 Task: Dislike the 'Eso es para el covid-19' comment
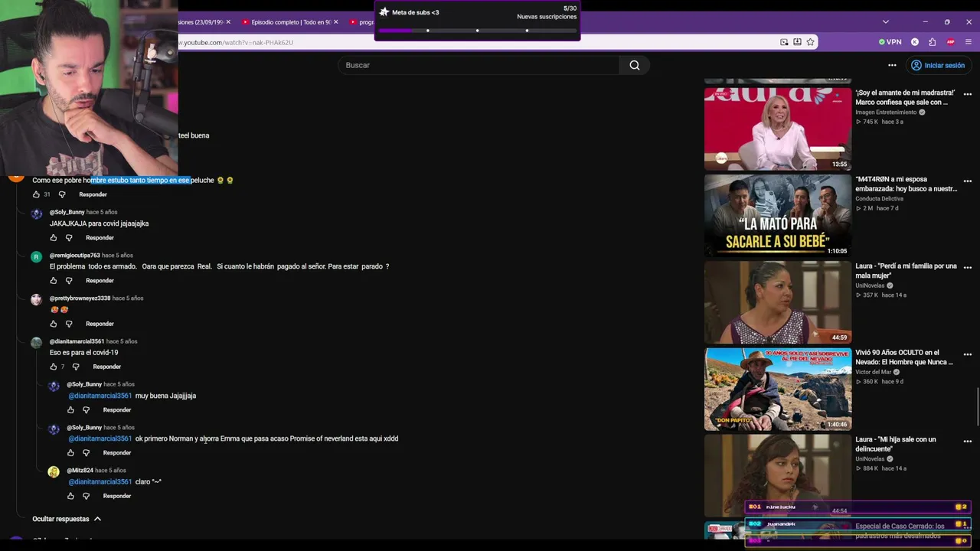[76, 367]
